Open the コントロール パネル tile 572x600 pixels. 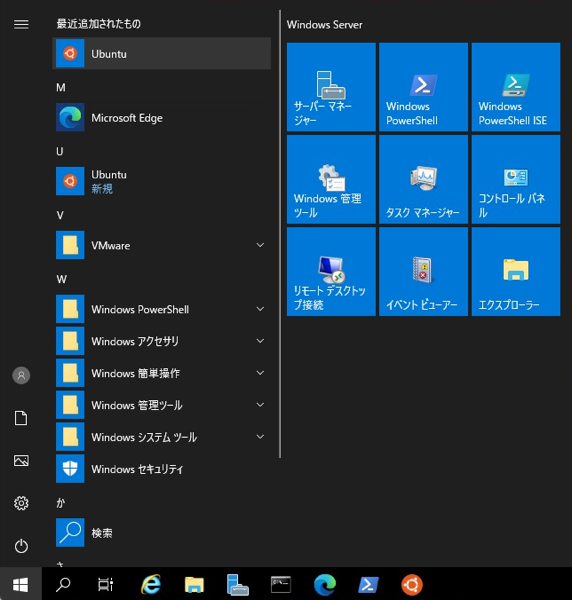[516, 179]
